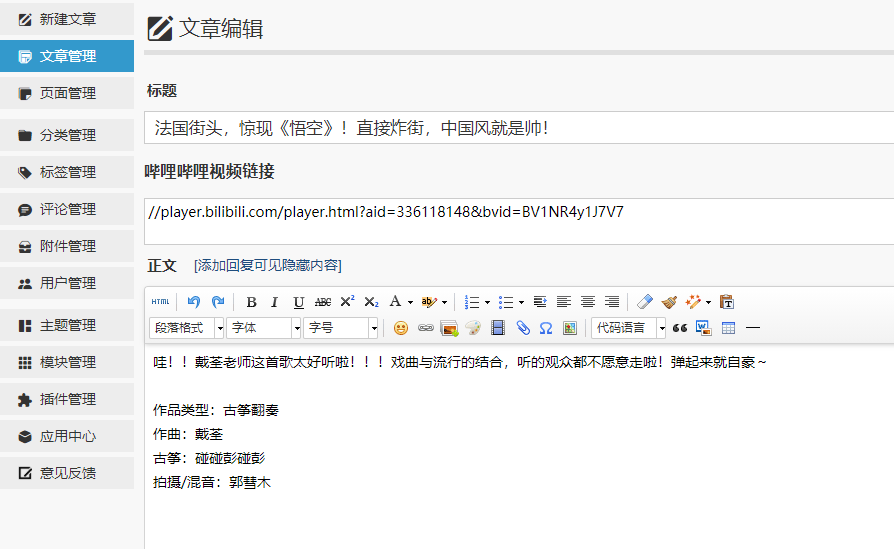Center align text
This screenshot has width=894, height=549.
[588, 302]
